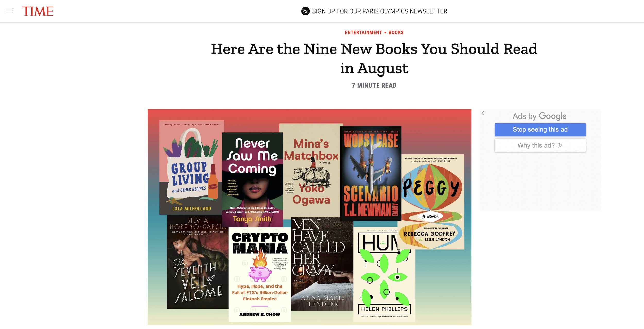Click the Why this ad? button
The height and width of the screenshot is (329, 644).
pyautogui.click(x=540, y=145)
